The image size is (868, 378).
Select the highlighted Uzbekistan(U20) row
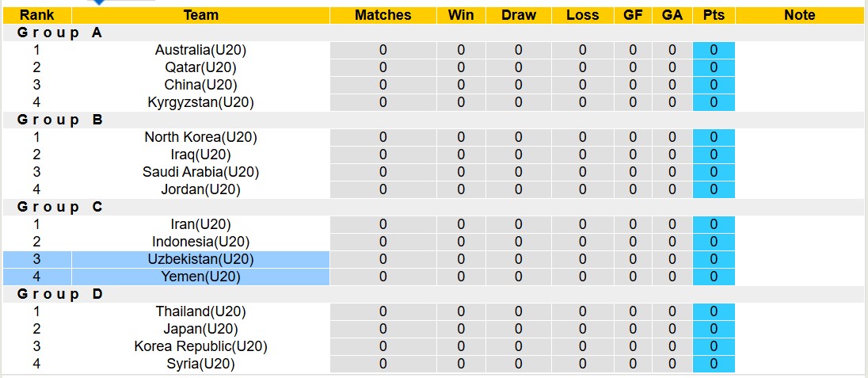tap(200, 259)
